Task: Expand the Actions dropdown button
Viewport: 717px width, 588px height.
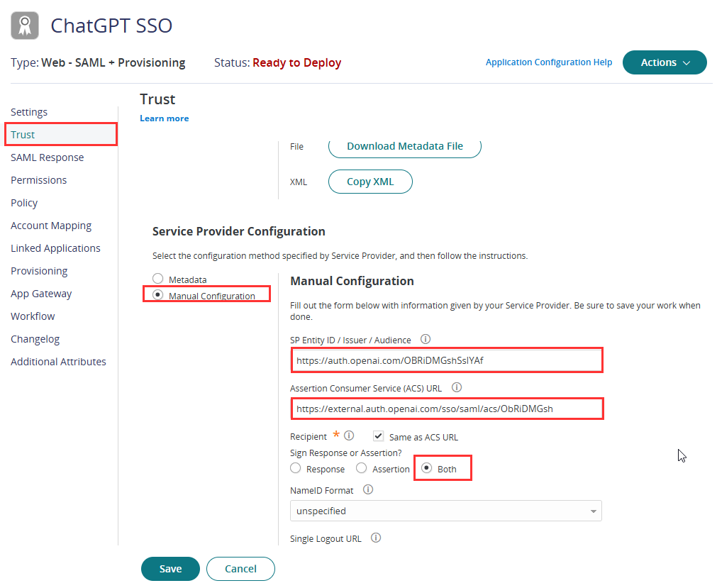Action: tap(665, 62)
